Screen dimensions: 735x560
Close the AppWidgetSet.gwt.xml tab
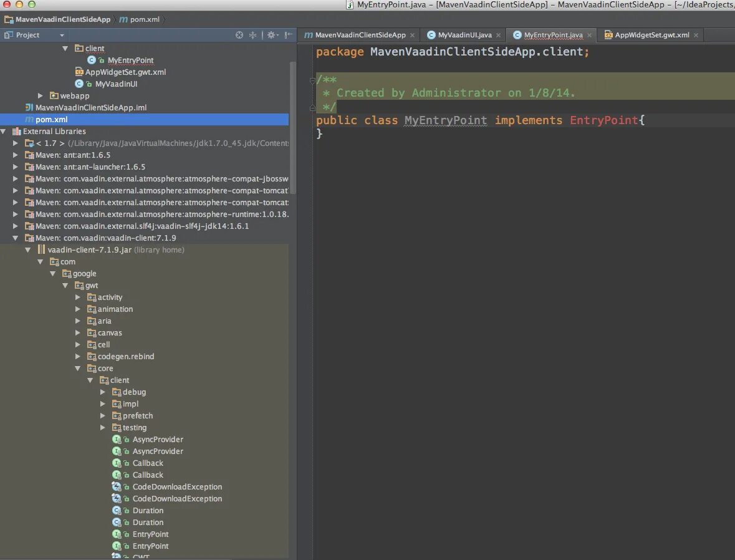click(x=696, y=35)
